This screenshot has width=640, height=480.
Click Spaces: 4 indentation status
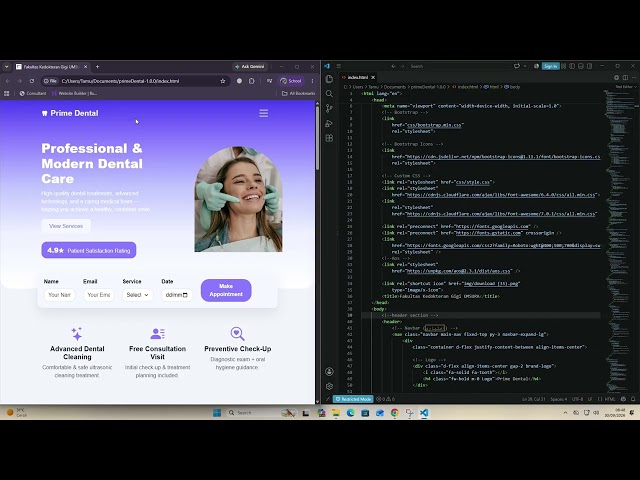point(559,399)
